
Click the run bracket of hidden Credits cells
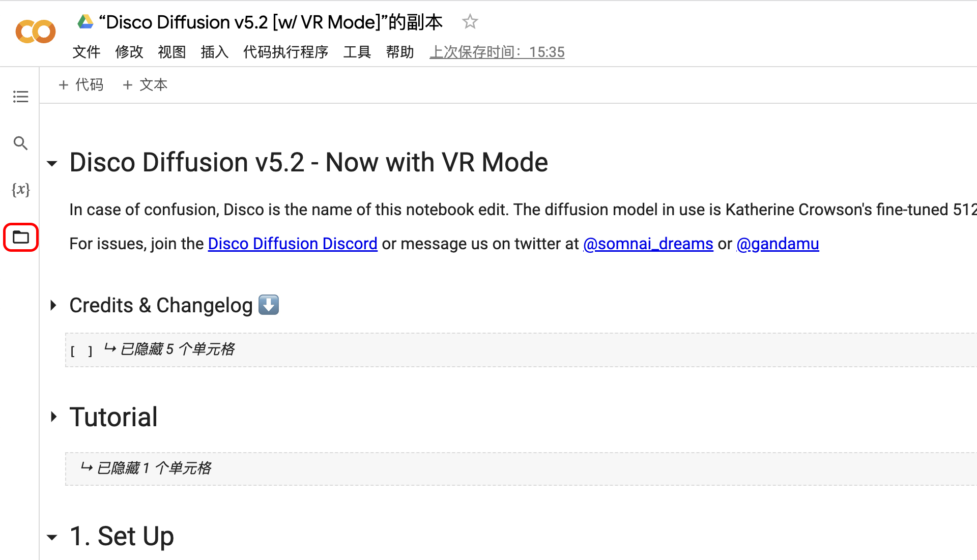tap(81, 350)
